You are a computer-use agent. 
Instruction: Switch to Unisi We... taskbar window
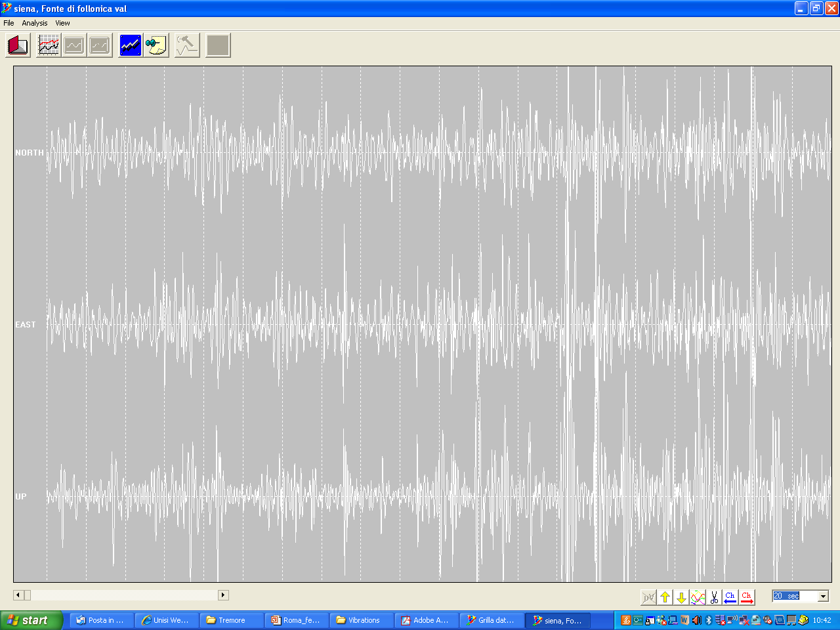point(167,620)
